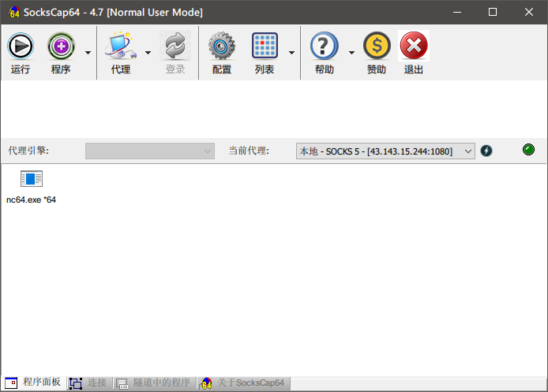Click the Proxy (代理) computer icon

click(x=121, y=46)
